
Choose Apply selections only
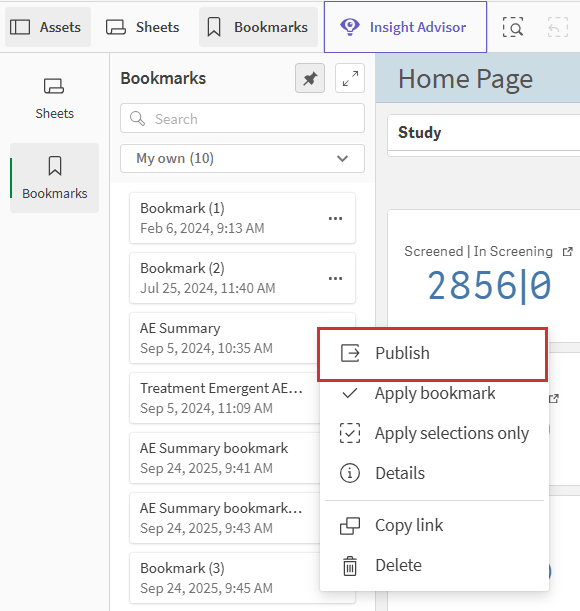tap(434, 433)
